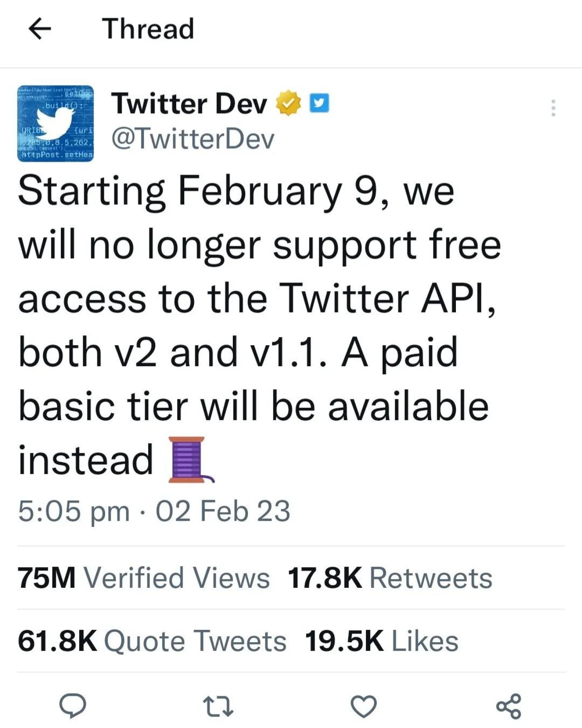Tap the reply speech bubble icon

coord(73,705)
